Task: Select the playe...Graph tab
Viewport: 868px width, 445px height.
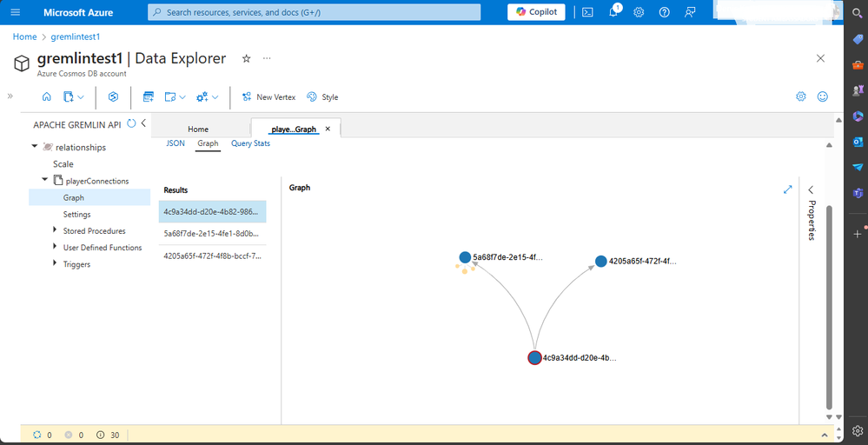Action: click(294, 129)
